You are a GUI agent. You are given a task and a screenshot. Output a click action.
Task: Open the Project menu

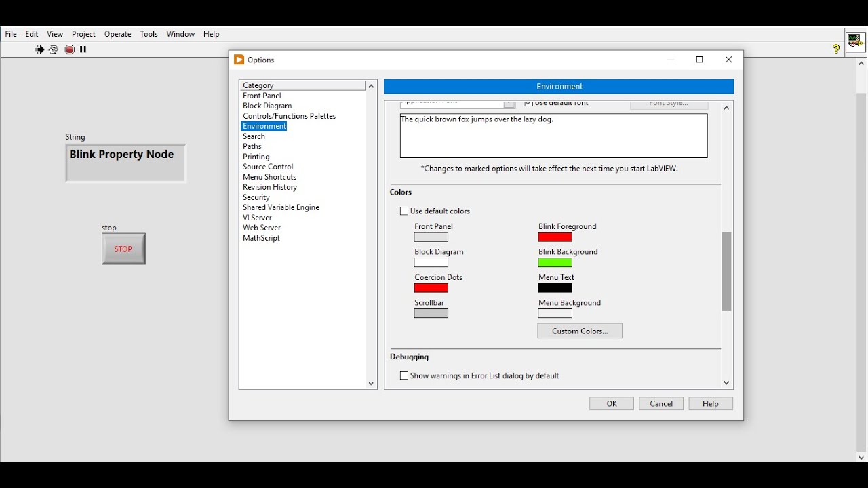[x=83, y=34]
